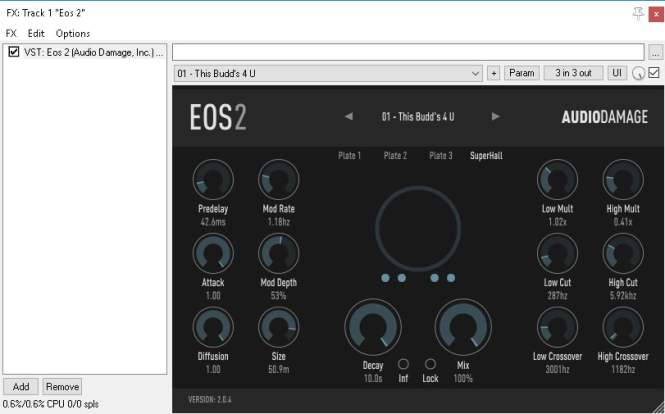Click the High Cut value '5.92khz'

pyautogui.click(x=623, y=296)
